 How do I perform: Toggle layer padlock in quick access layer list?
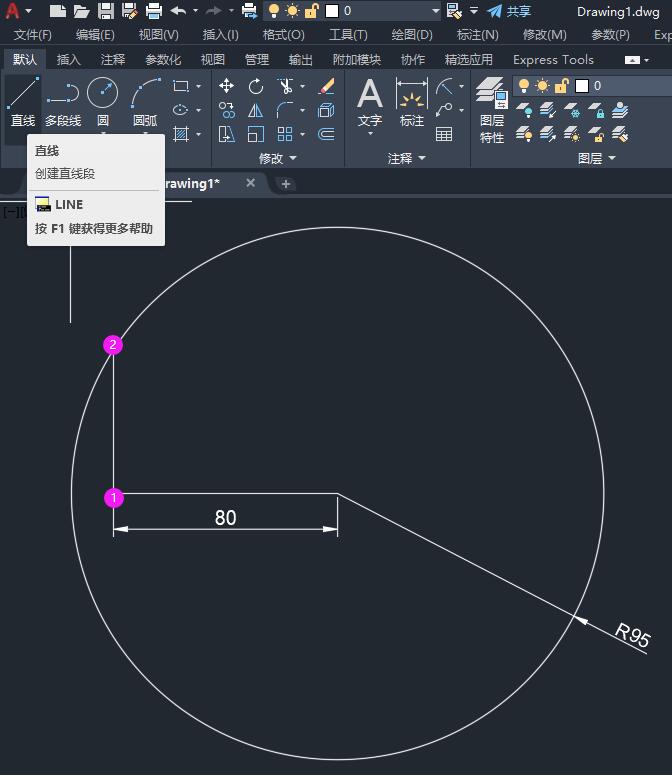311,11
